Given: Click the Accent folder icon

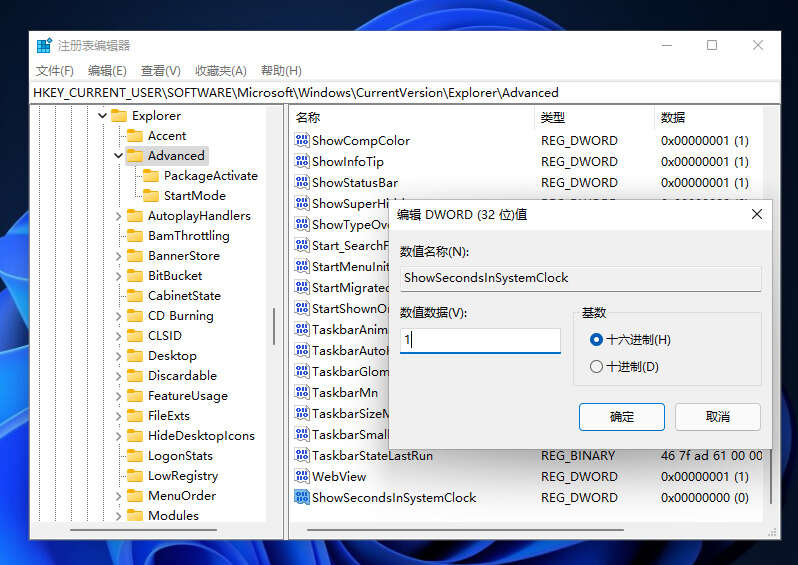Looking at the screenshot, I should (x=135, y=136).
